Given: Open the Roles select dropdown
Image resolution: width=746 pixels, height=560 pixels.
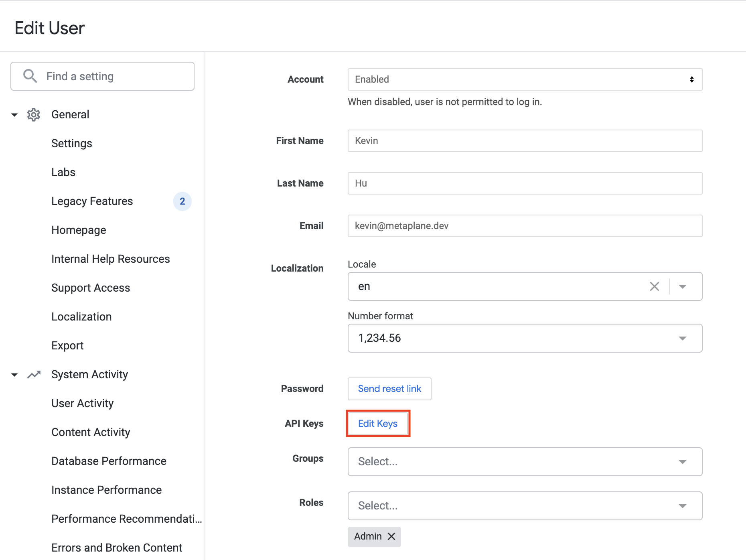Looking at the screenshot, I should pos(525,506).
